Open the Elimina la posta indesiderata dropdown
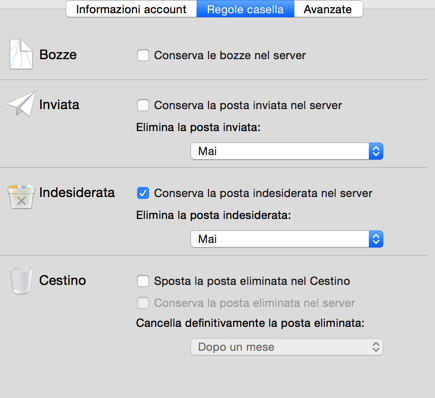This screenshot has height=398, width=435. click(x=287, y=239)
